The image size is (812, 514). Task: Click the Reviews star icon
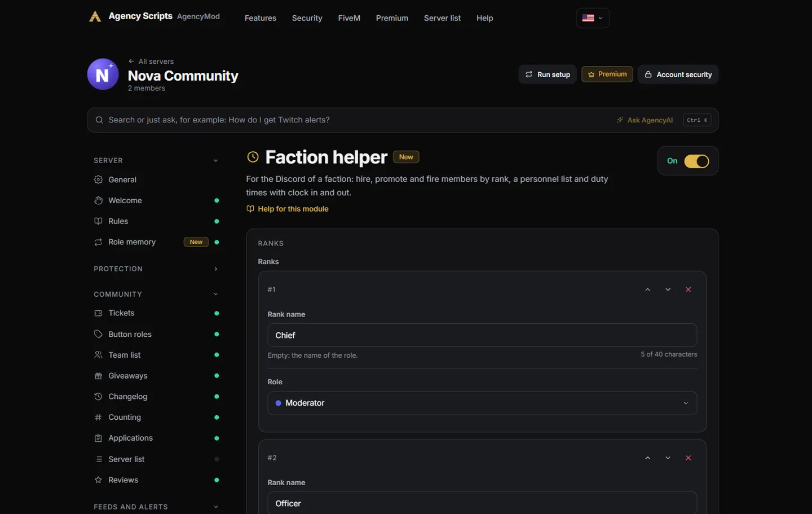coord(98,480)
